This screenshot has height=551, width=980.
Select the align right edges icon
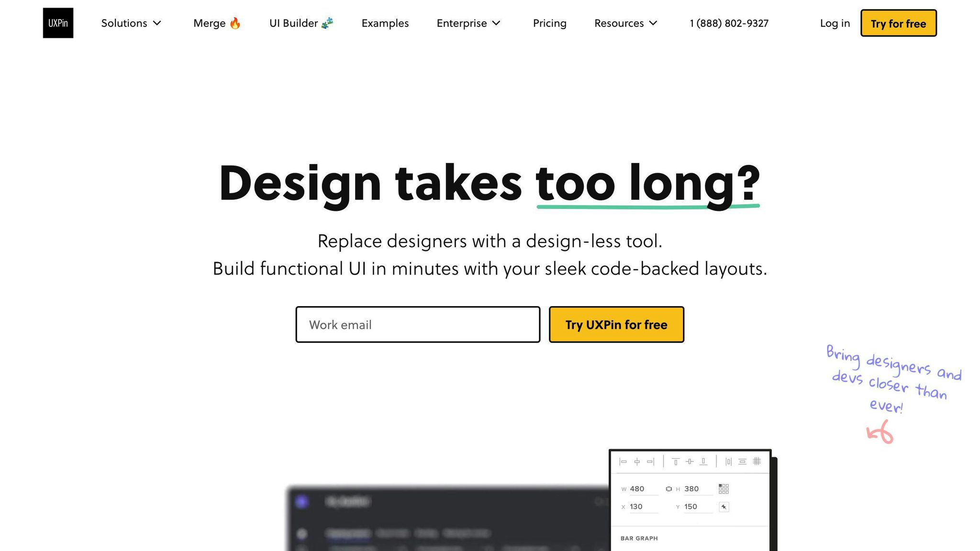click(x=650, y=462)
